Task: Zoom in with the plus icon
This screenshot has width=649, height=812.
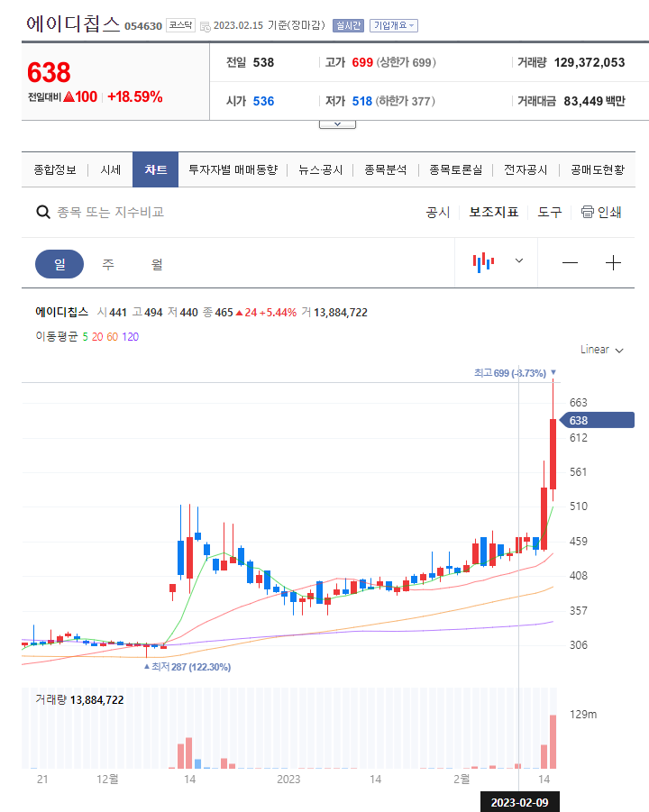Action: click(614, 263)
